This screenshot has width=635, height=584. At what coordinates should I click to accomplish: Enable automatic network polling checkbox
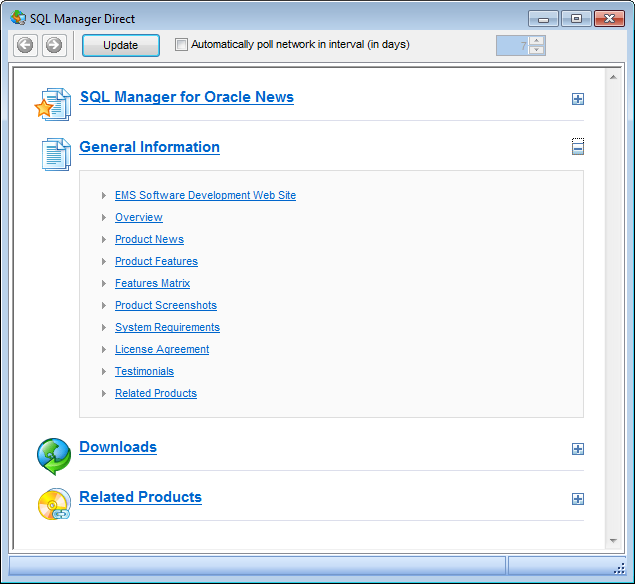pos(181,44)
